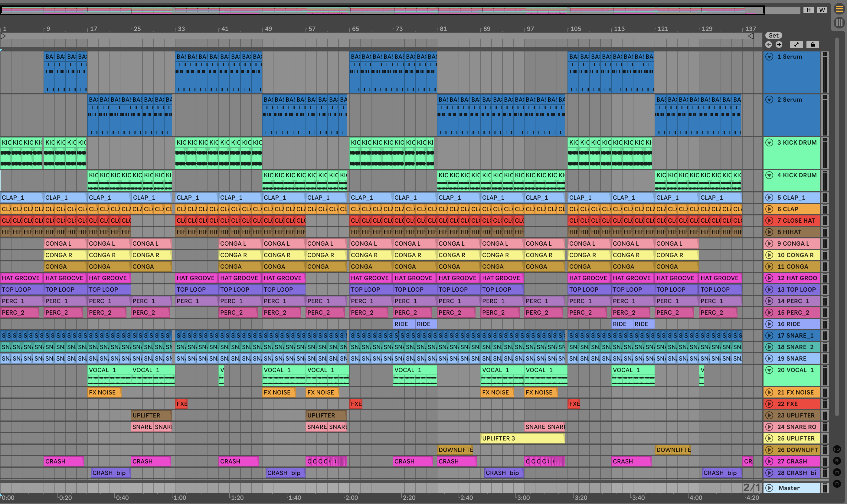Image resolution: width=847 pixels, height=504 pixels.
Task: Jump to the previous locator with left arrow
Action: click(x=769, y=44)
